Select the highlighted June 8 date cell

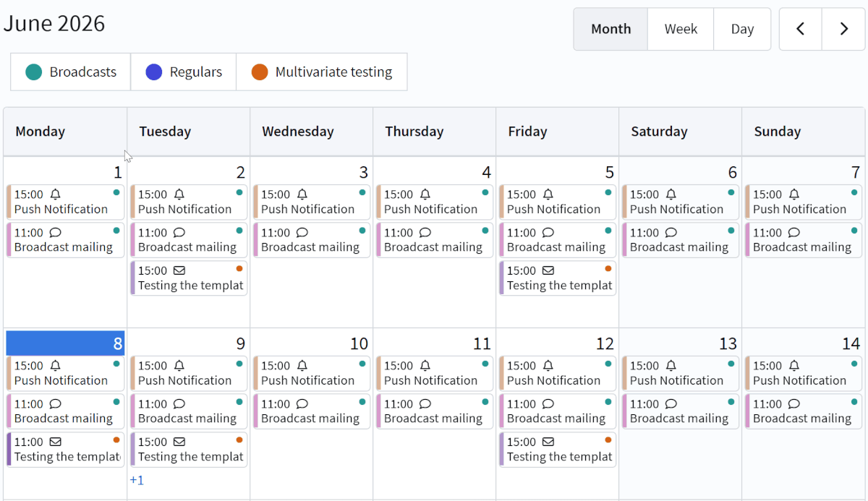click(x=65, y=343)
